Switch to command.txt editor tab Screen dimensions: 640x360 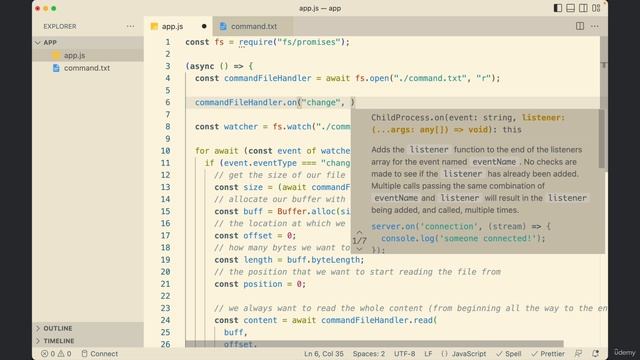click(252, 26)
